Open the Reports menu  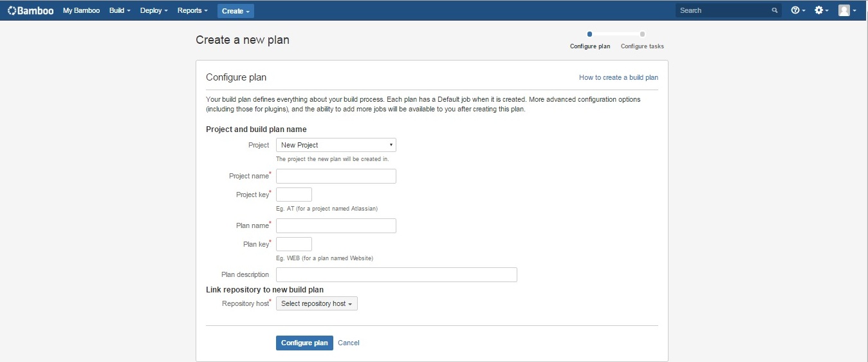click(x=192, y=10)
